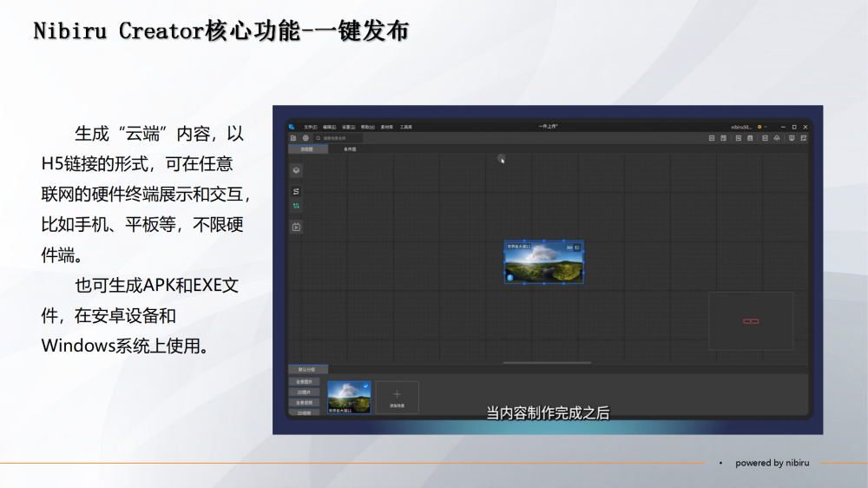The height and width of the screenshot is (488, 868).
Task: Open the 设置(S) menu
Action: (348, 127)
